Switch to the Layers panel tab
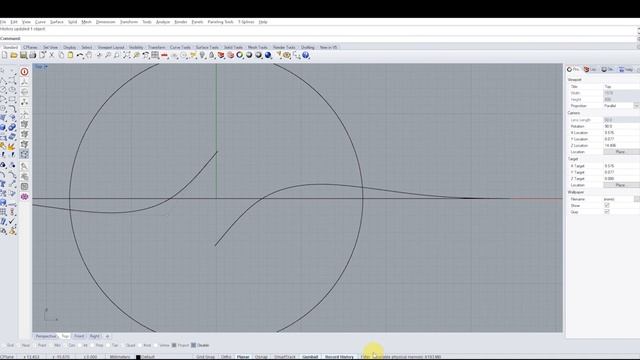This screenshot has height=360, width=640. pyautogui.click(x=590, y=70)
